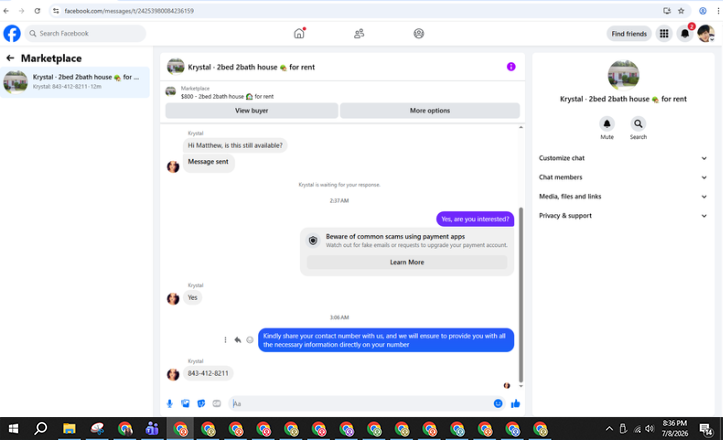Search in conversation with magnifier icon
Viewport: 723px width, 440px height.
[638, 124]
